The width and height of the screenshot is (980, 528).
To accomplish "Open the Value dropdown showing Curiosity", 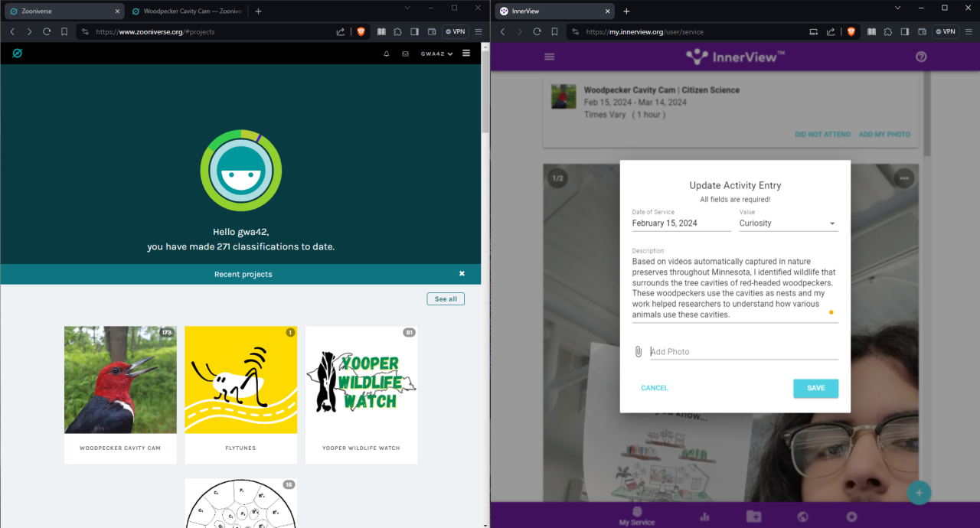I will pos(789,223).
